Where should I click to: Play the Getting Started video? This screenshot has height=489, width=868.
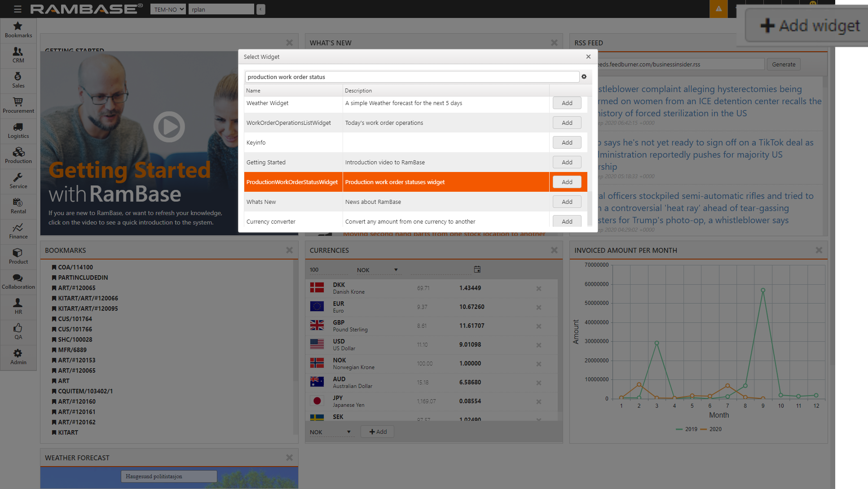coord(169,127)
